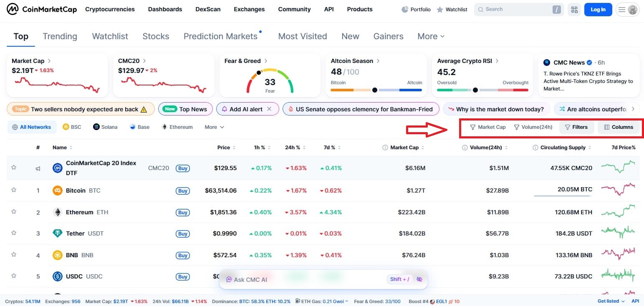
Task: Open the Get listed dropdown
Action: point(611,301)
